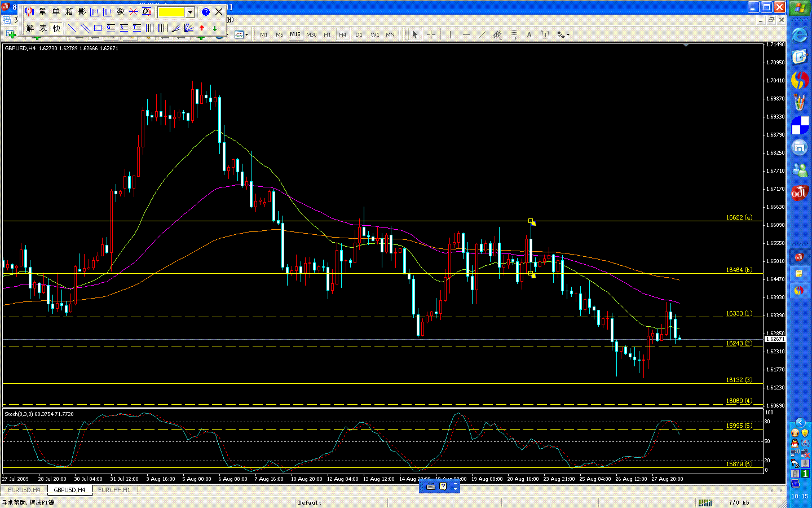Select the double parallel lines tool
The image size is (812, 508).
tap(85, 28)
